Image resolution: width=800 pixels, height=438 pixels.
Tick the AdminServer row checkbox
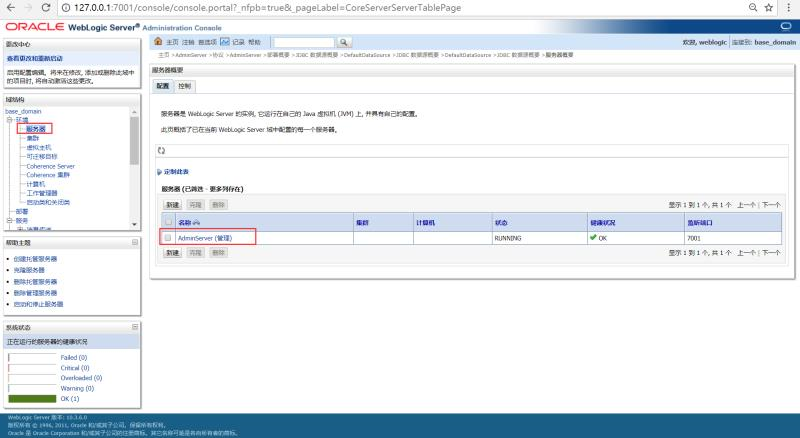point(168,238)
